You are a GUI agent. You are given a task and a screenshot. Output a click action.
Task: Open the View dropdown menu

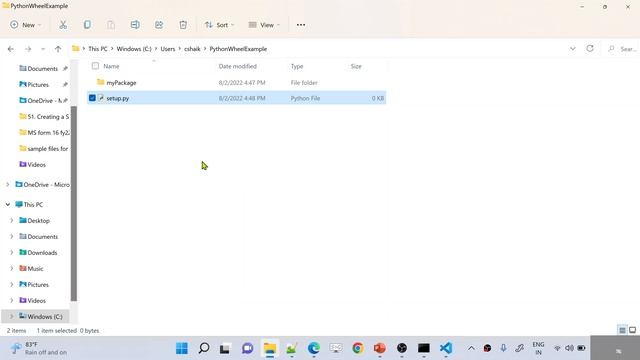coord(264,25)
